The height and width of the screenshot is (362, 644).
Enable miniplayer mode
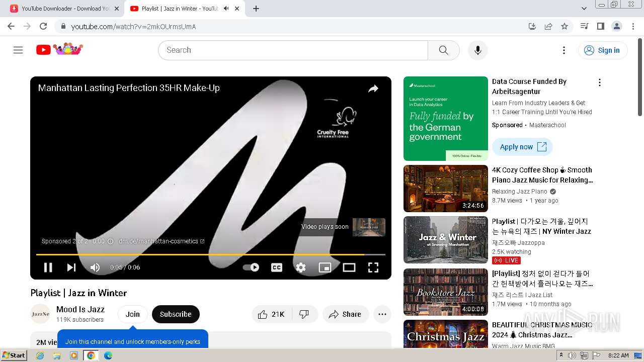pyautogui.click(x=325, y=267)
